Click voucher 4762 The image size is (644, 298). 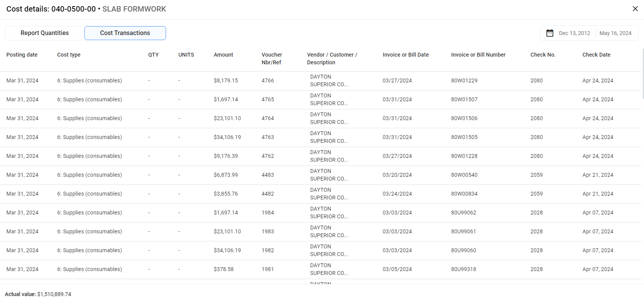(x=268, y=156)
